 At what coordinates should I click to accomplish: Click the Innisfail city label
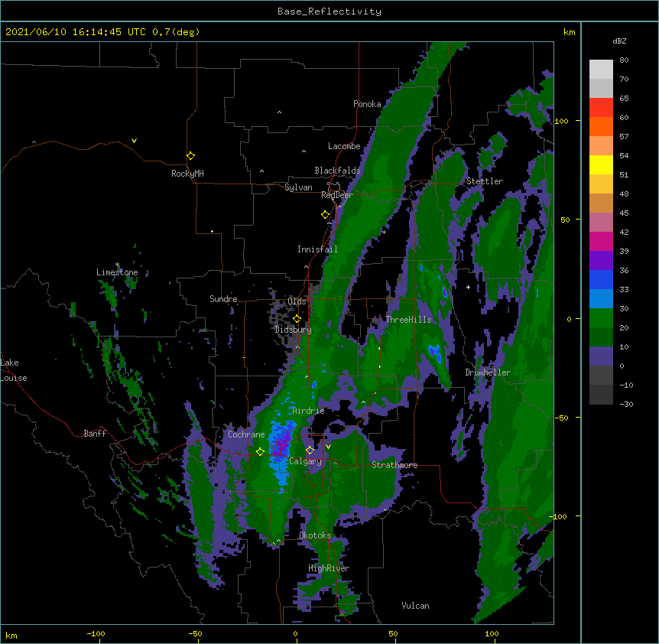(317, 249)
